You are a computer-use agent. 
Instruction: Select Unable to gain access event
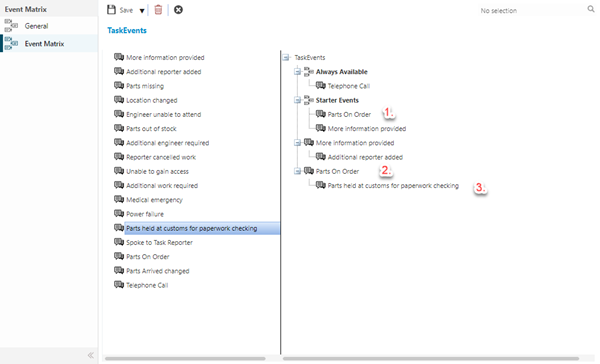[157, 171]
